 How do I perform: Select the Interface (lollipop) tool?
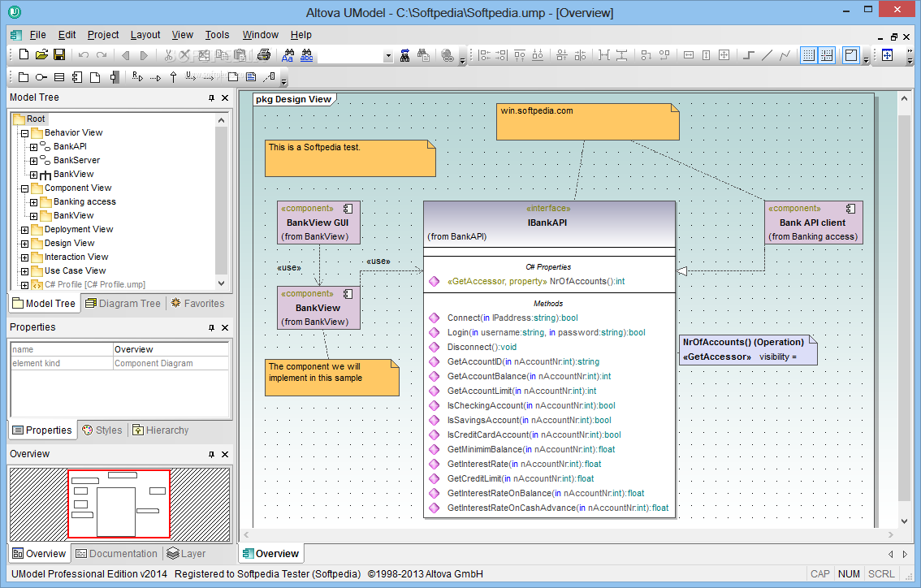41,77
